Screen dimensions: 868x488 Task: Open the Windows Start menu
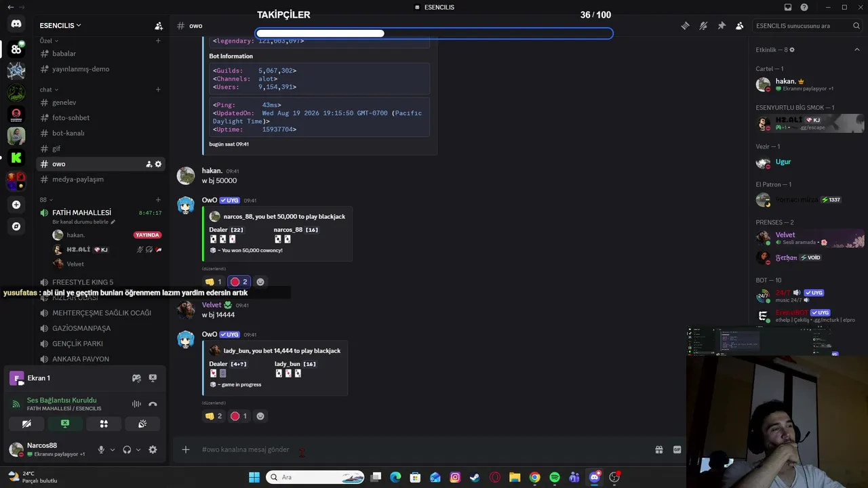254,477
